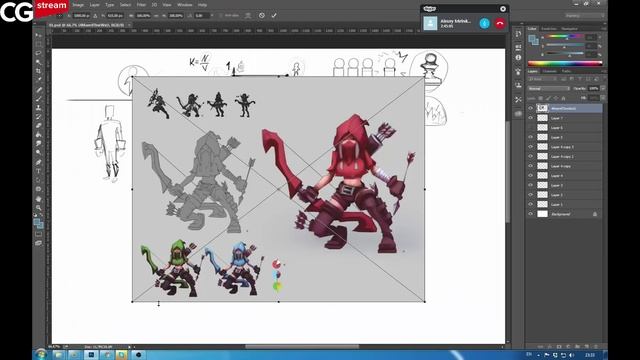Switch to the Channels tab
Image resolution: width=640 pixels, height=360 pixels.
coord(549,71)
